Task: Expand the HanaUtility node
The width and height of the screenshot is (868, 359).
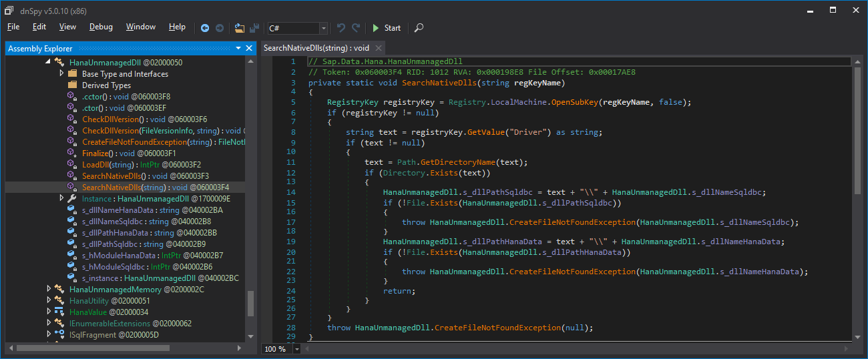Action: tap(48, 300)
